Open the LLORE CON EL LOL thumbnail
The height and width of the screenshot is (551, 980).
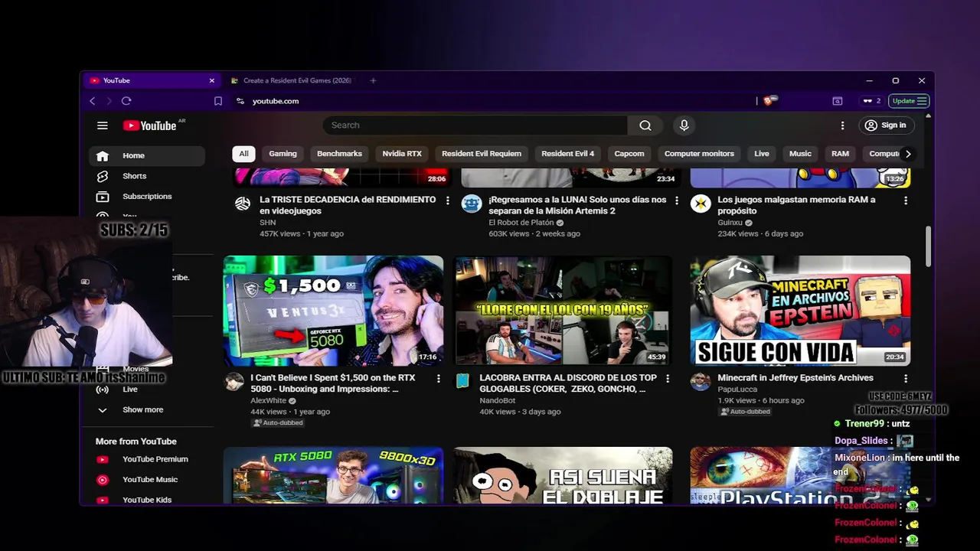[563, 311]
